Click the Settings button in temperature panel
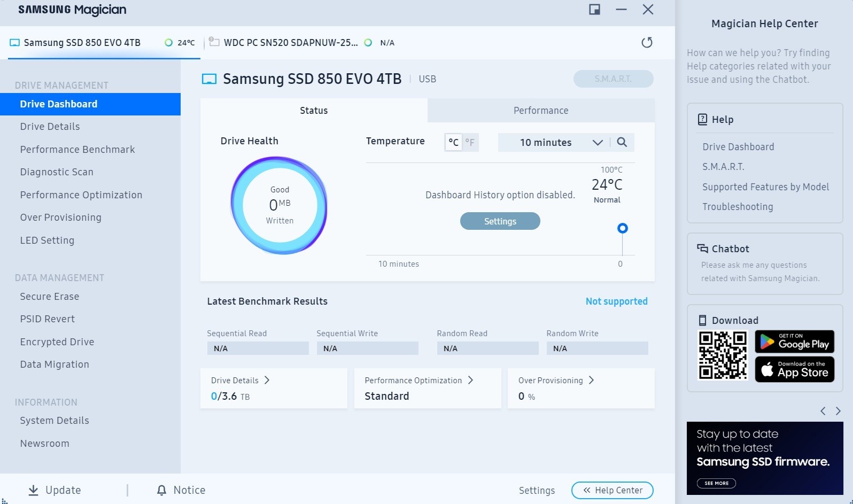 [500, 221]
